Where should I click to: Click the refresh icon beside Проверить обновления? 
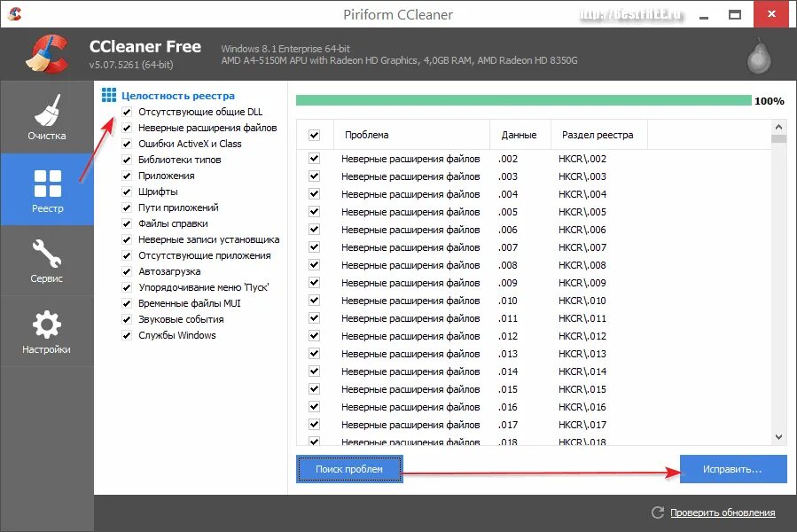point(658,512)
